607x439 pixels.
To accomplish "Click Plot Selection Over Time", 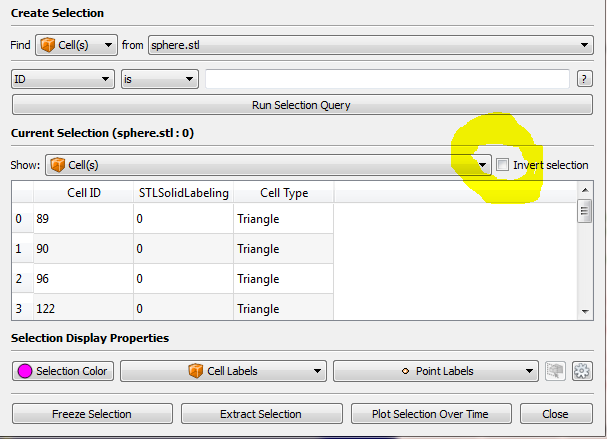I will [431, 414].
